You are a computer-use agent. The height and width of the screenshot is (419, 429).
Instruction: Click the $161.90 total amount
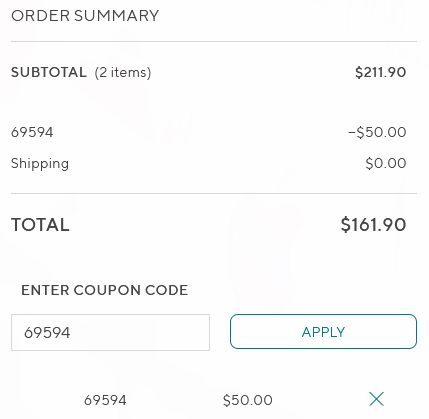[373, 224]
